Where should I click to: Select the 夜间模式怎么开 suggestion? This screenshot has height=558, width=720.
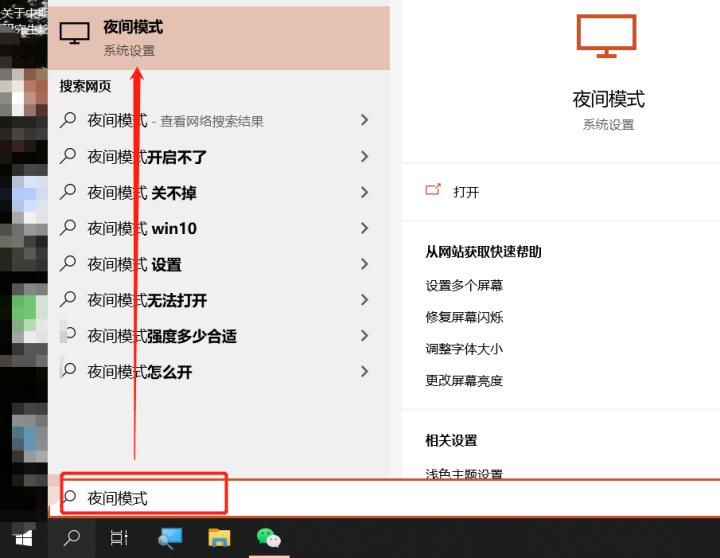(x=219, y=372)
